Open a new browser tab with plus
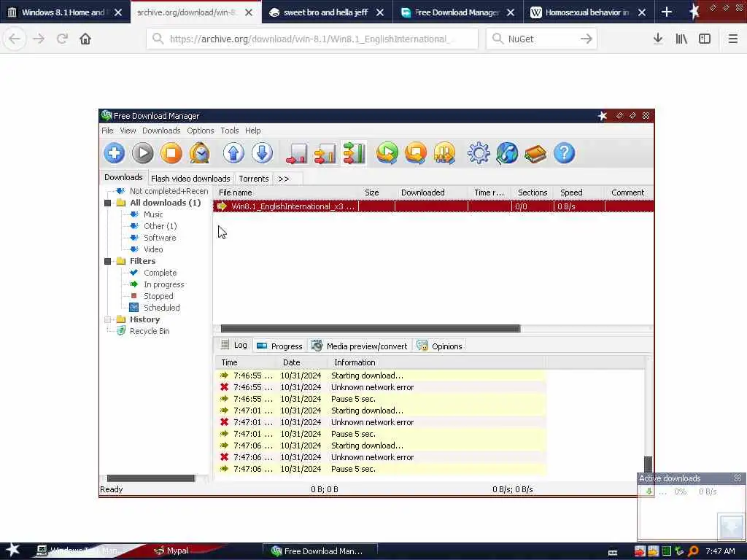 (667, 12)
